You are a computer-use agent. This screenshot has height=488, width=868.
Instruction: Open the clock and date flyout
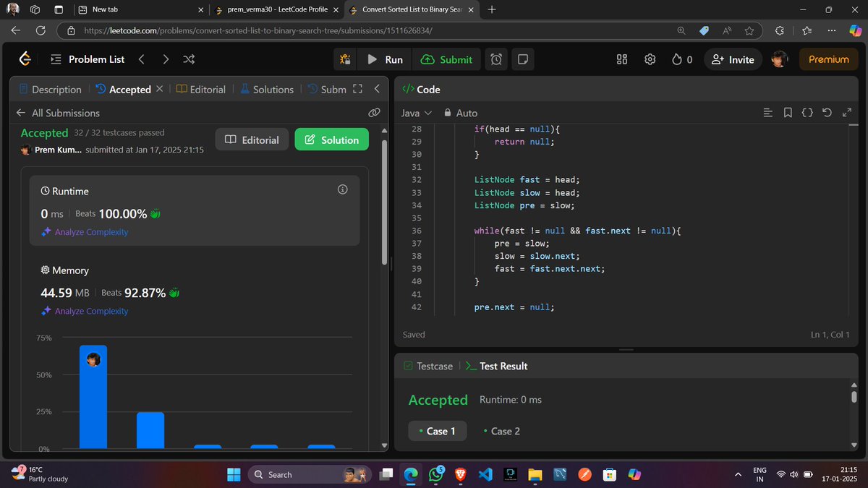point(838,474)
